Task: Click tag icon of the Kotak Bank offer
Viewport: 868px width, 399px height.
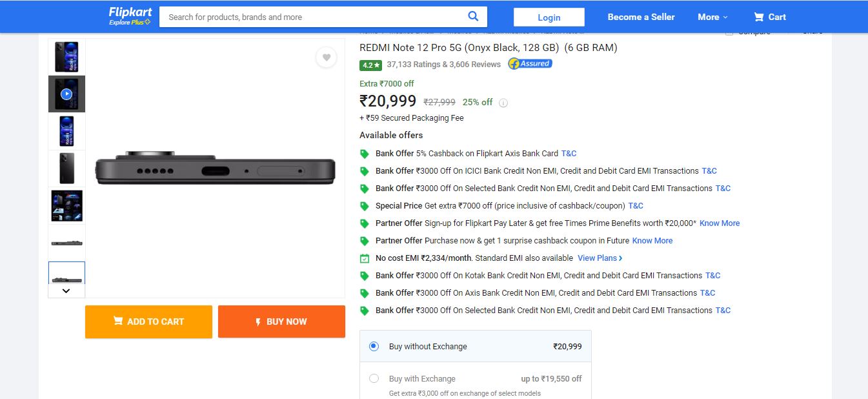Action: point(364,276)
